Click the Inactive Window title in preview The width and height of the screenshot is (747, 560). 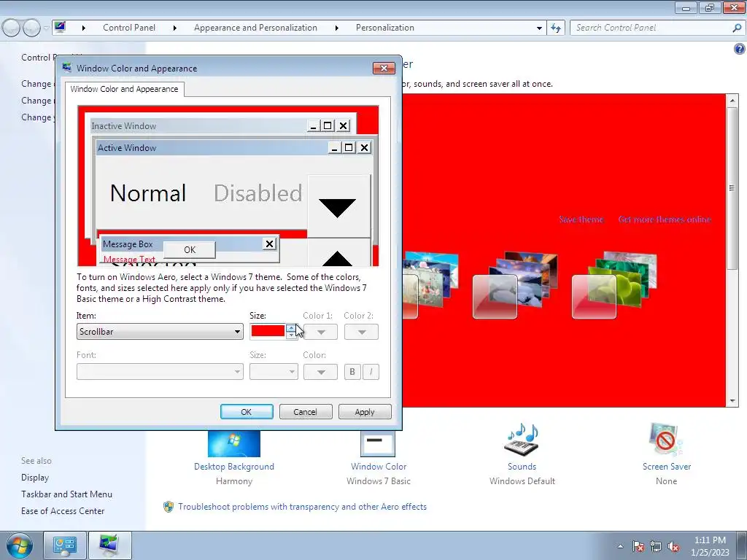124,125
